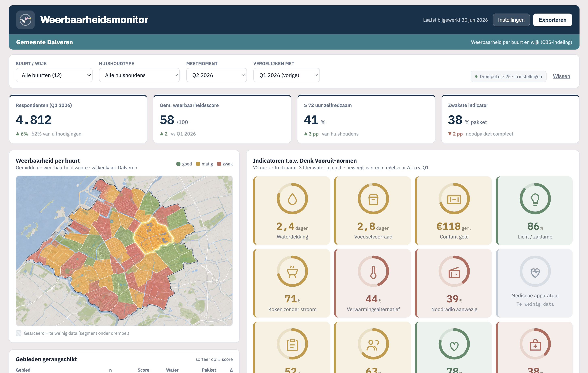Click the Score column header
This screenshot has height=373, width=588.
point(143,370)
